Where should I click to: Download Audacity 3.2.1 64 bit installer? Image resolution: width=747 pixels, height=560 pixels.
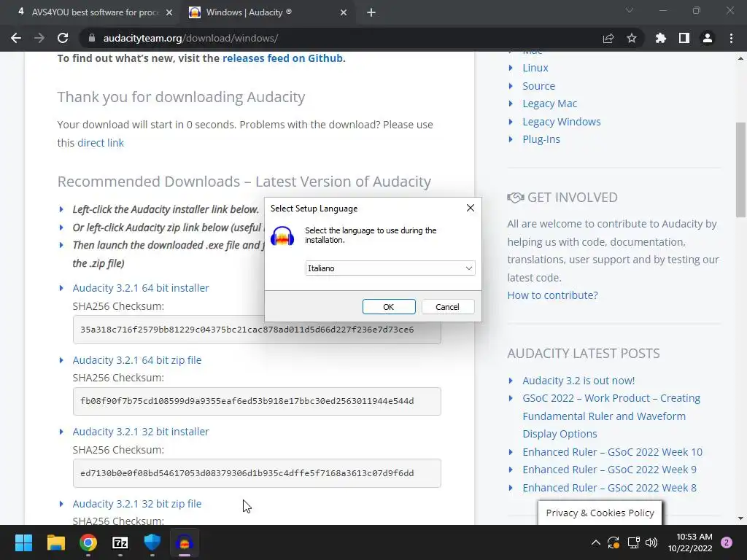141,288
